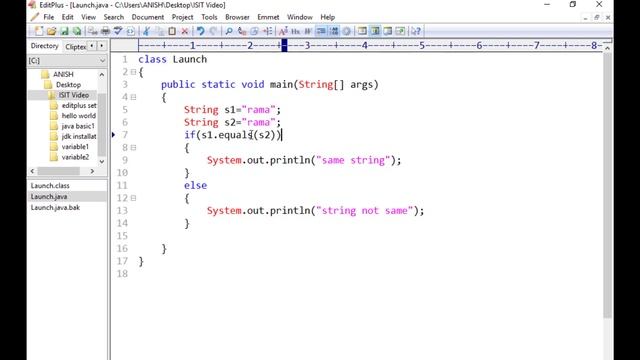Click the View in Browser icon
This screenshot has height=360, width=640.
point(131,31)
